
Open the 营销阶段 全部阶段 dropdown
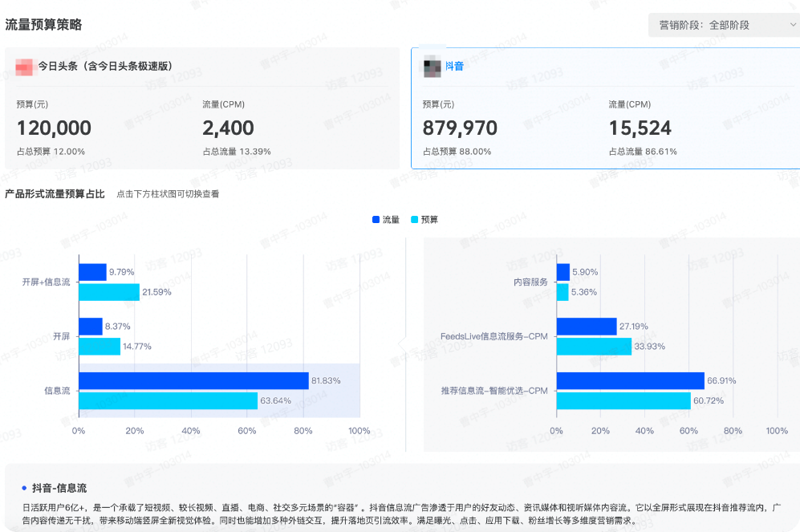pos(724,25)
